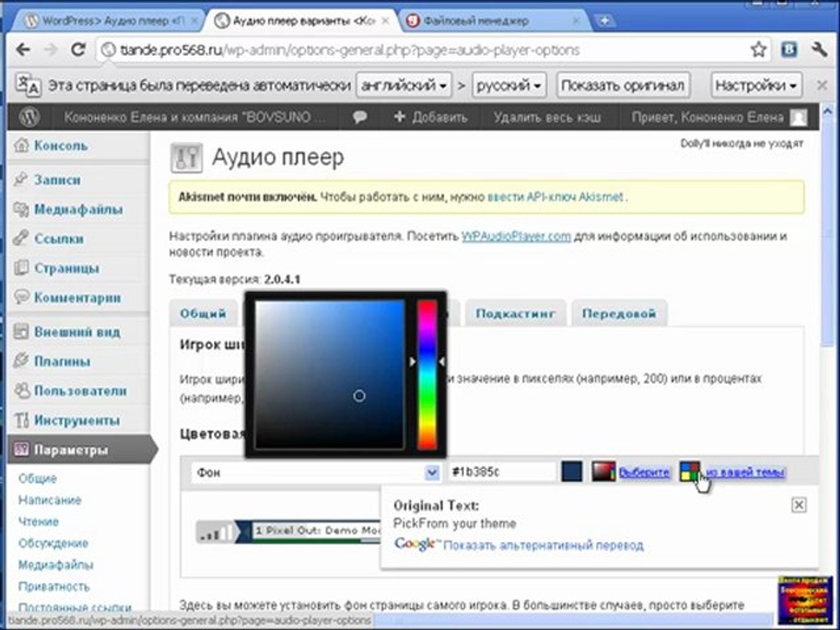Open the WPAudioPlayer.com link
The height and width of the screenshot is (630, 840).
(516, 236)
